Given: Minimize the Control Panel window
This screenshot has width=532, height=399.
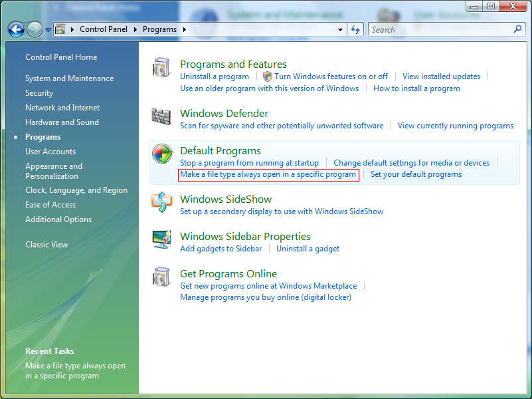Looking at the screenshot, I should (x=475, y=6).
